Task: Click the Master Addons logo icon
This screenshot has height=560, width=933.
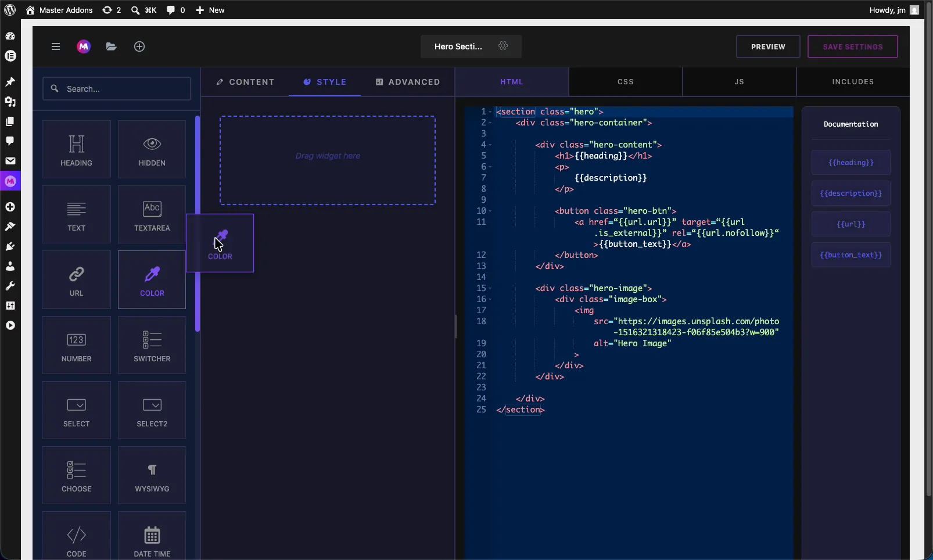Action: (x=84, y=46)
